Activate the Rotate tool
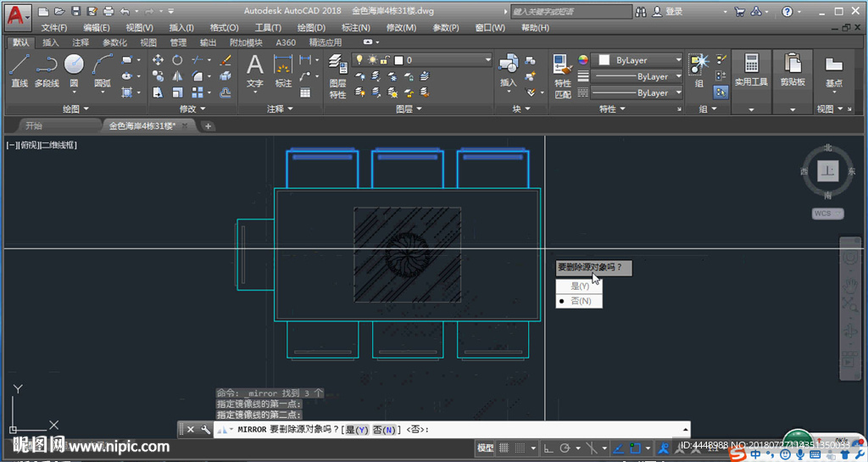Viewport: 868px width, 462px height. (x=177, y=59)
